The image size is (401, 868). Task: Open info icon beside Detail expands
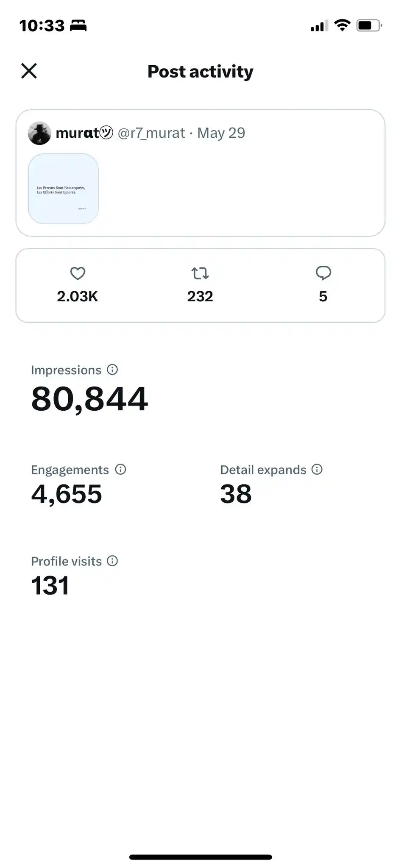pyautogui.click(x=317, y=469)
